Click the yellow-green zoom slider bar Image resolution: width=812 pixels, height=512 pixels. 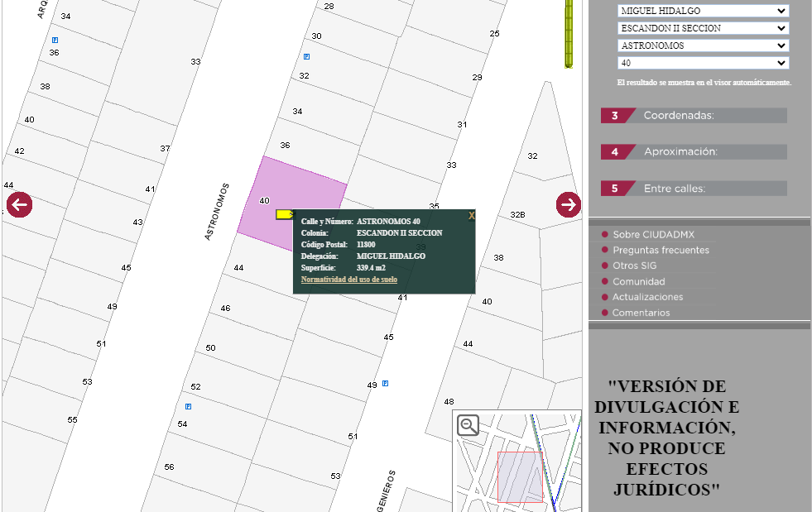[569, 34]
